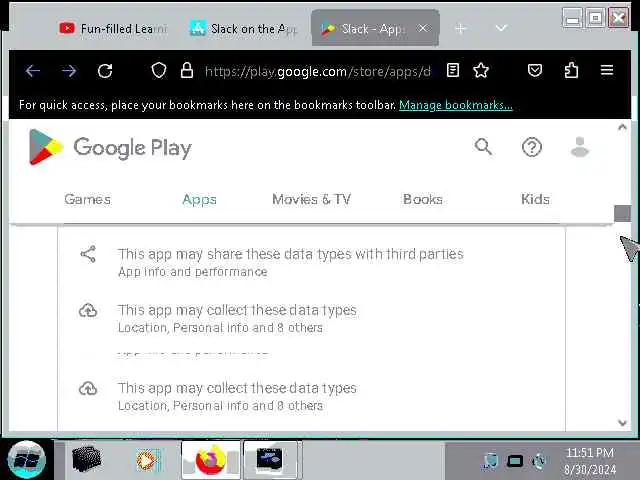Open a new browser tab
This screenshot has height=480, width=640.
click(460, 29)
